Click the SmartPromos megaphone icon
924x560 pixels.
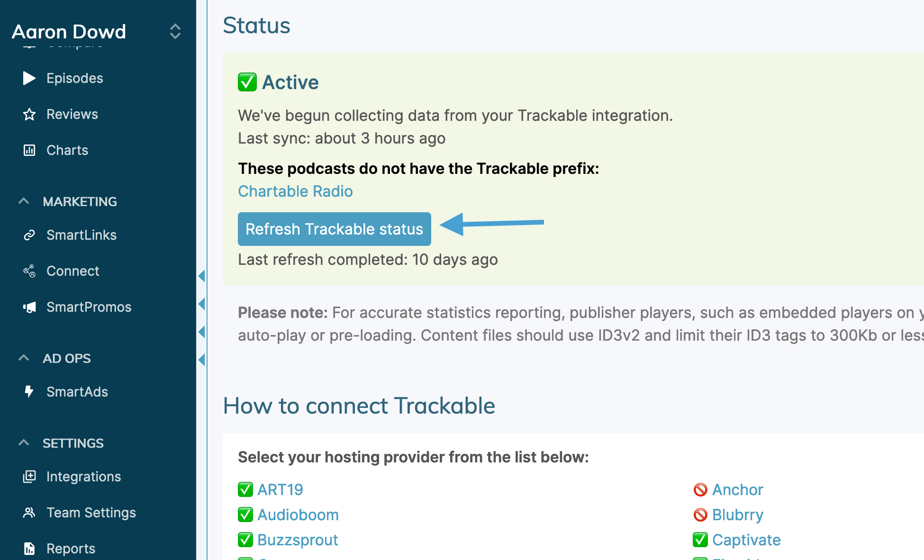29,307
